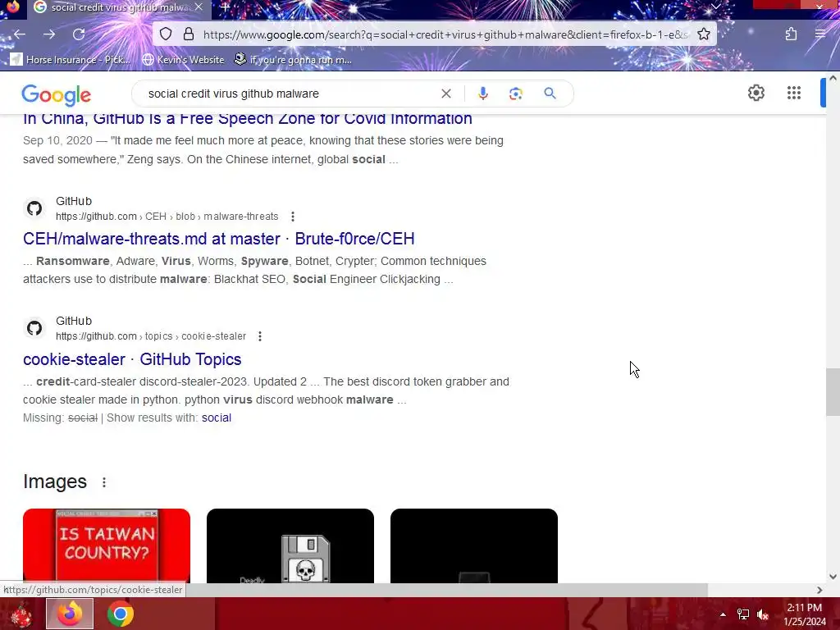Click the horizontal scrollbar right arrow
The image size is (840, 630).
[x=819, y=590]
